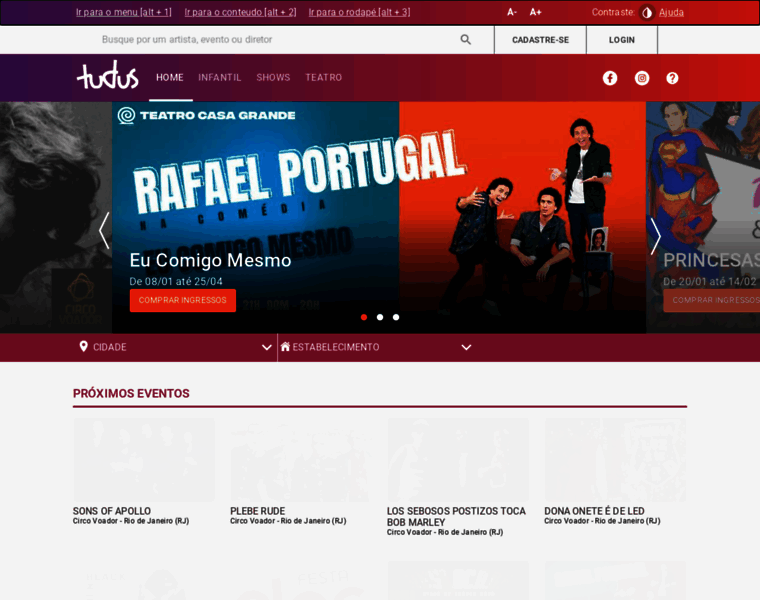Toggle the high contrast icon
The height and width of the screenshot is (600, 760).
(x=647, y=13)
